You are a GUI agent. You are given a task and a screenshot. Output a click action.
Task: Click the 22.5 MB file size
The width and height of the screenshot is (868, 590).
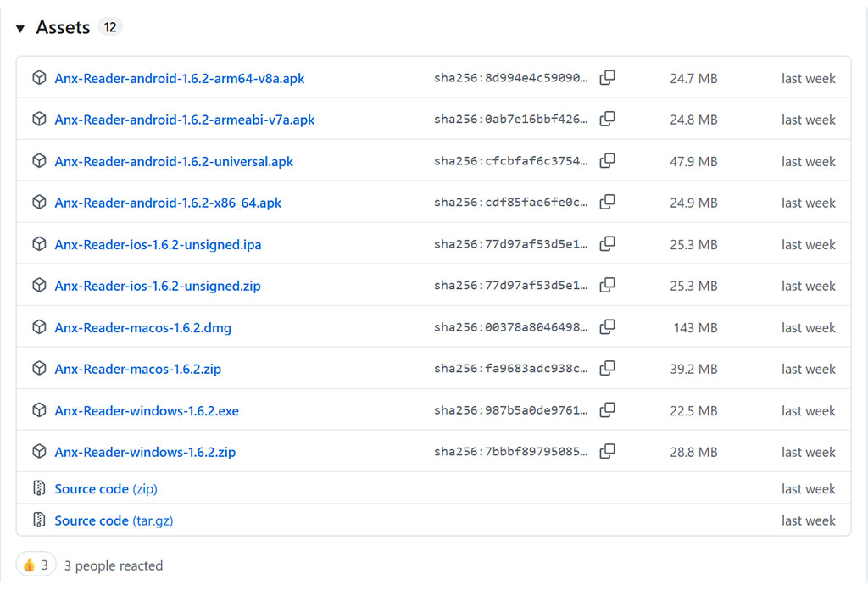693,410
